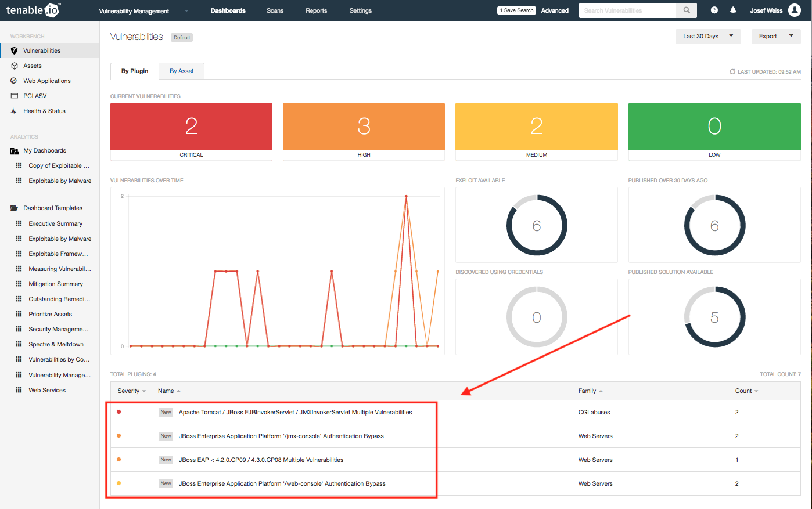Open the Apache Tomcat / JBoss EJBInvokerServlet row

[455, 412]
